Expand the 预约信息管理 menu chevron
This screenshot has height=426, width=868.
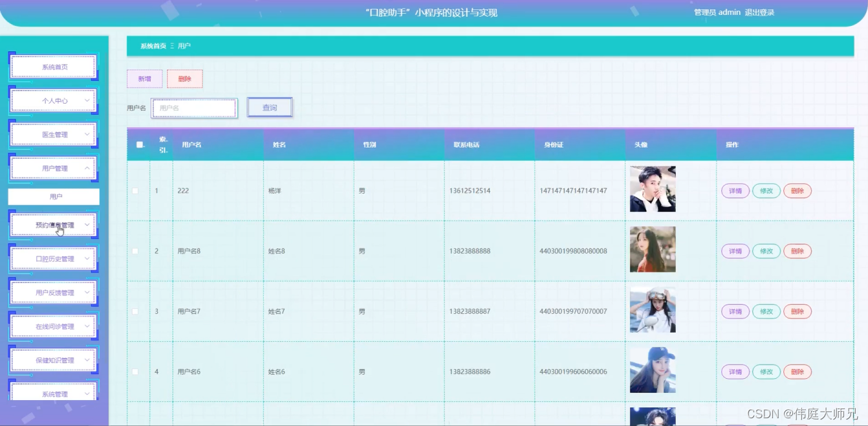click(87, 225)
